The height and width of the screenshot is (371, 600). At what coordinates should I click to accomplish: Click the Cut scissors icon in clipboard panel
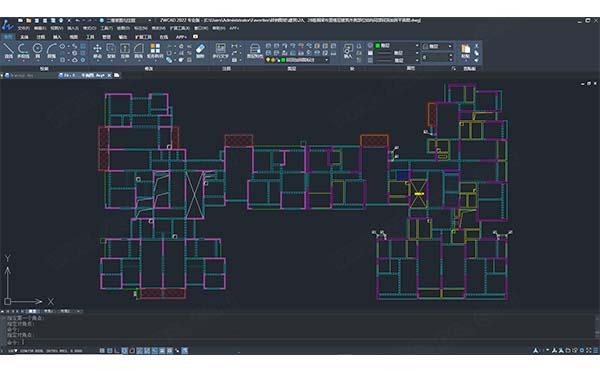tap(476, 46)
